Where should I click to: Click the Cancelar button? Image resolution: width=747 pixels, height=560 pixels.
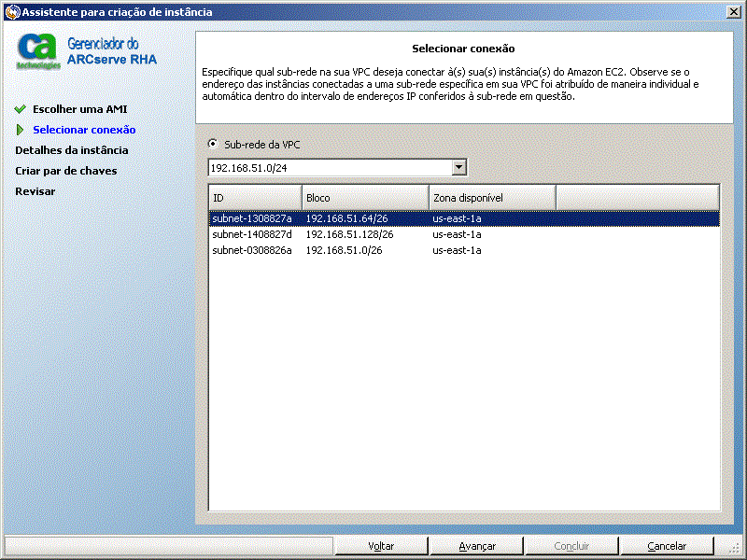[x=667, y=546]
